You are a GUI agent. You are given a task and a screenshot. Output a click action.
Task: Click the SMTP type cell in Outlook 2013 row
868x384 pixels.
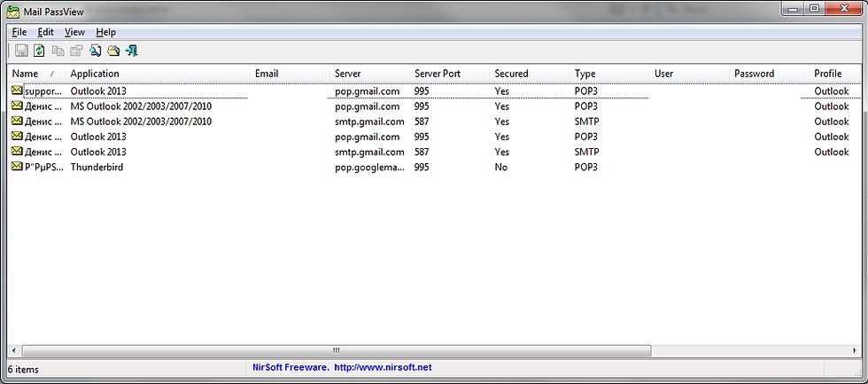click(x=586, y=152)
